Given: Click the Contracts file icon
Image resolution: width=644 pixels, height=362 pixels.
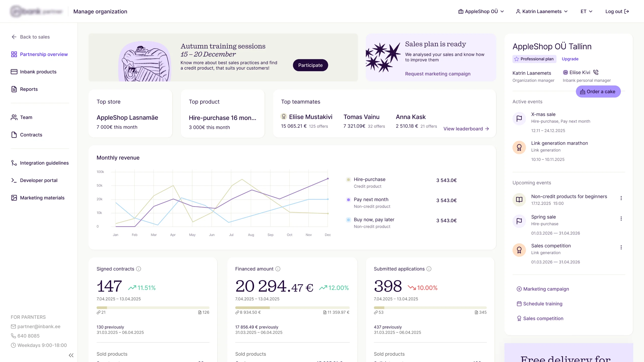Looking at the screenshot, I should [x=14, y=135].
